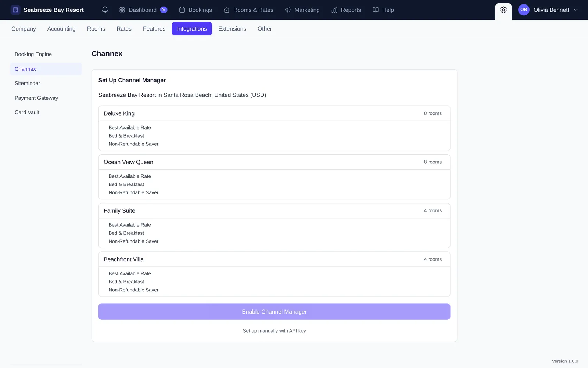Go to Payment Gateway settings
The width and height of the screenshot is (588, 368).
click(x=46, y=98)
